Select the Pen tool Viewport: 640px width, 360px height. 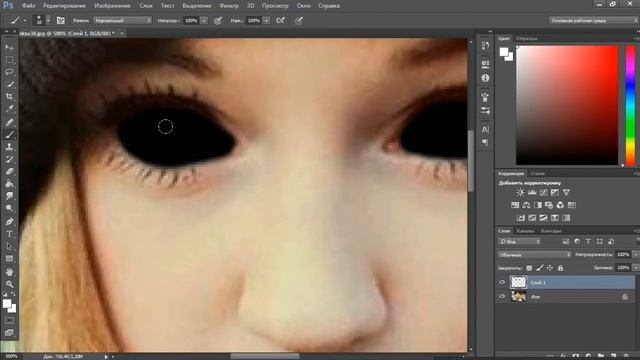point(9,222)
